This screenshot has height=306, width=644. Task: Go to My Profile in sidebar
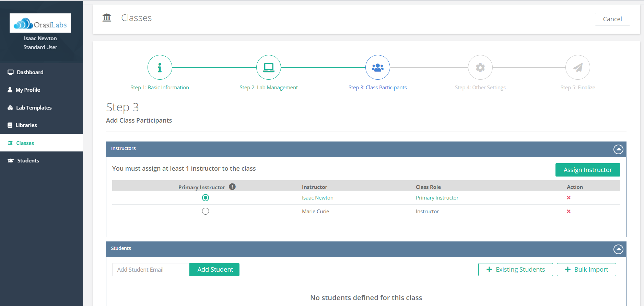[42, 90]
